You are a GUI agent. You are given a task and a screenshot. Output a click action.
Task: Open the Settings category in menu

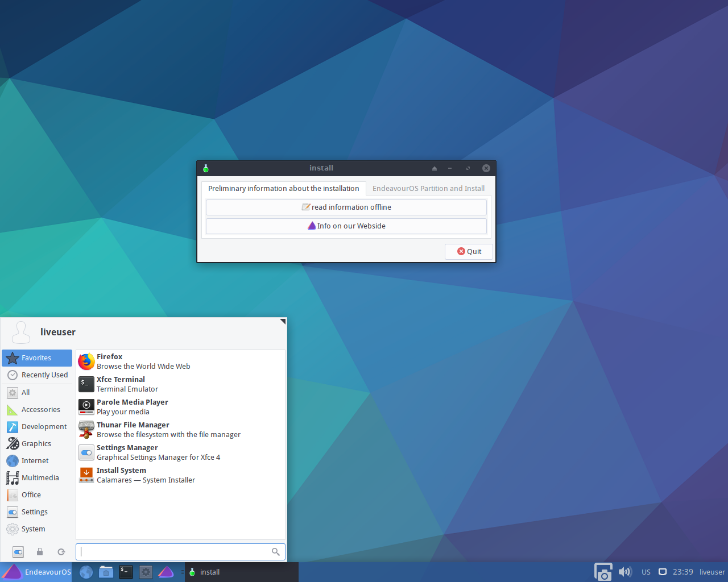[37, 512]
